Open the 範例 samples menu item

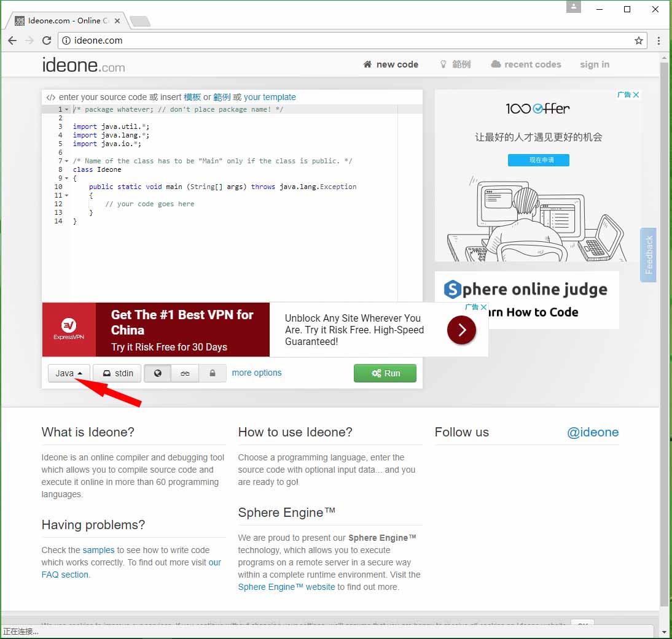point(455,64)
